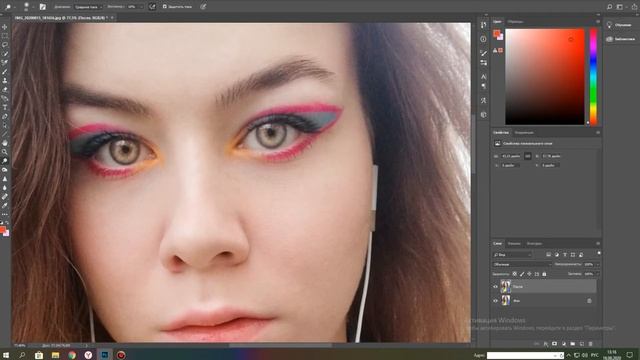Open the layer blend mode dropdown
This screenshot has height=360, width=640.
[522, 264]
